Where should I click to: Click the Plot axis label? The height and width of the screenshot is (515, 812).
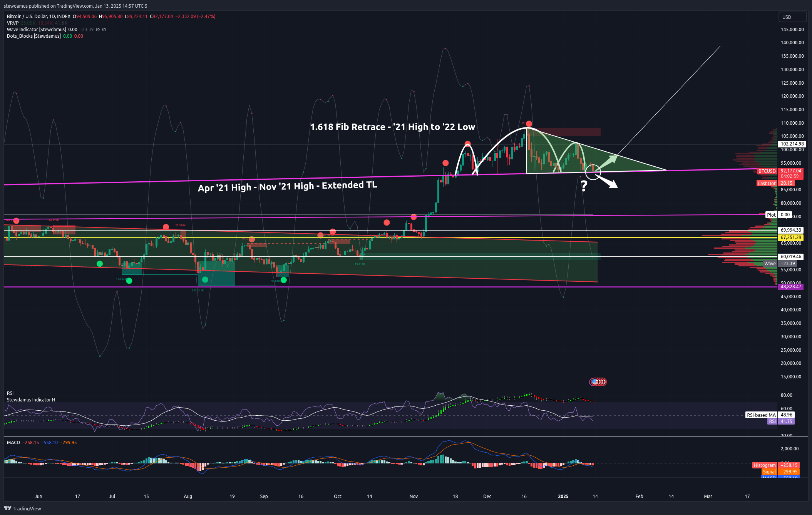click(x=772, y=215)
